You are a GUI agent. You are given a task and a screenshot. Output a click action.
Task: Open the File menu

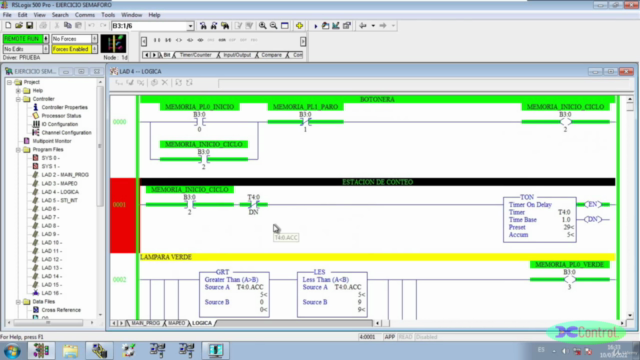click(x=7, y=15)
